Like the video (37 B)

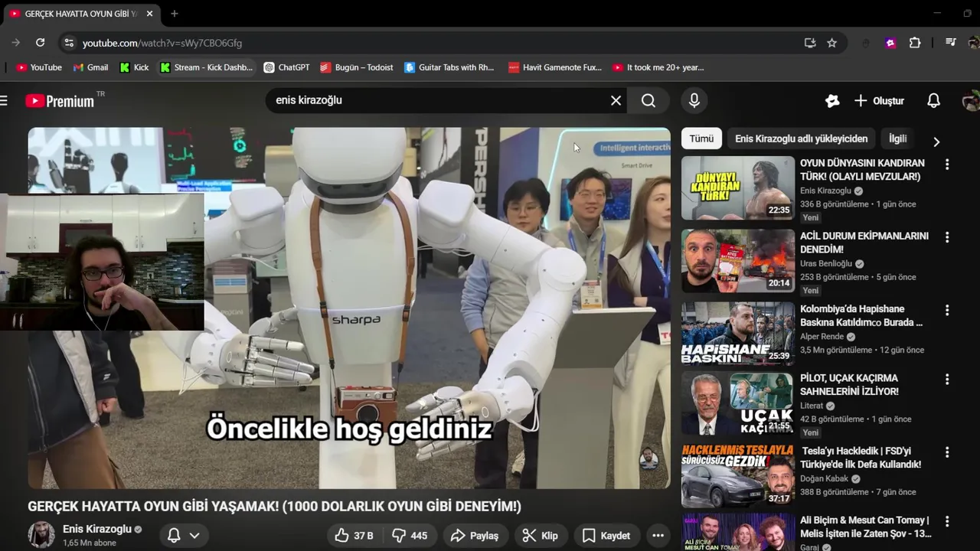(354, 536)
